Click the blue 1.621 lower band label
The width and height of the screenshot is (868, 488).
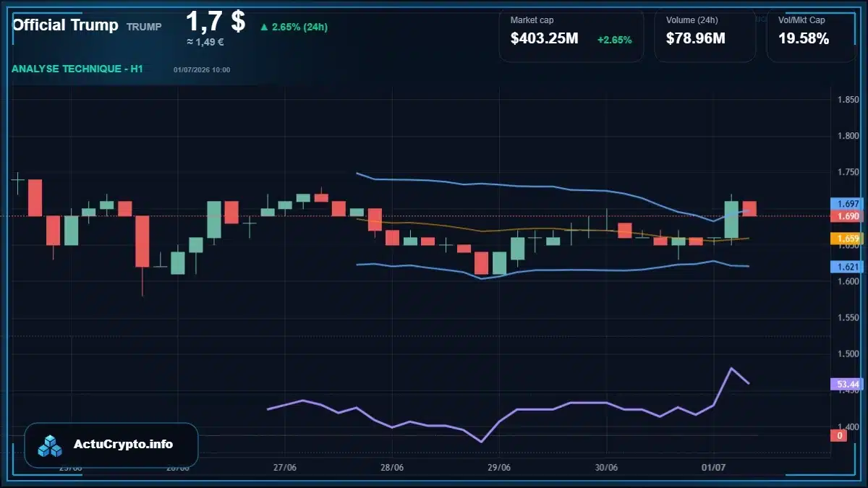pyautogui.click(x=845, y=267)
